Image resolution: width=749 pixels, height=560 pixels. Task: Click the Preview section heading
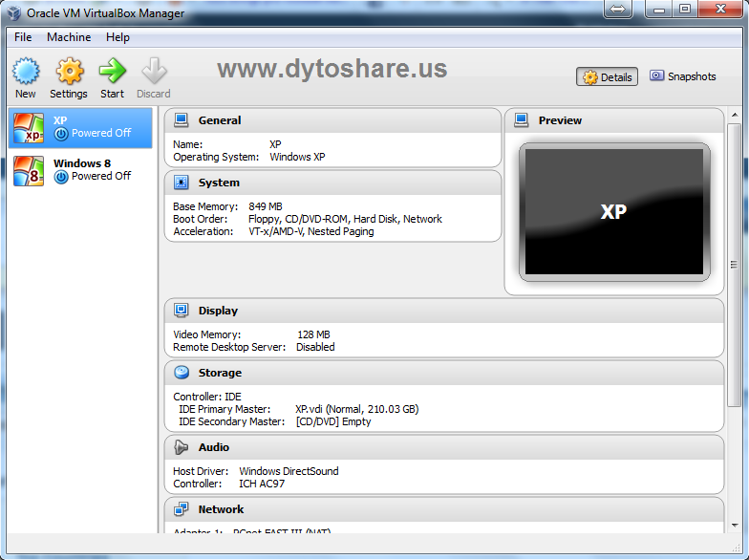(560, 120)
